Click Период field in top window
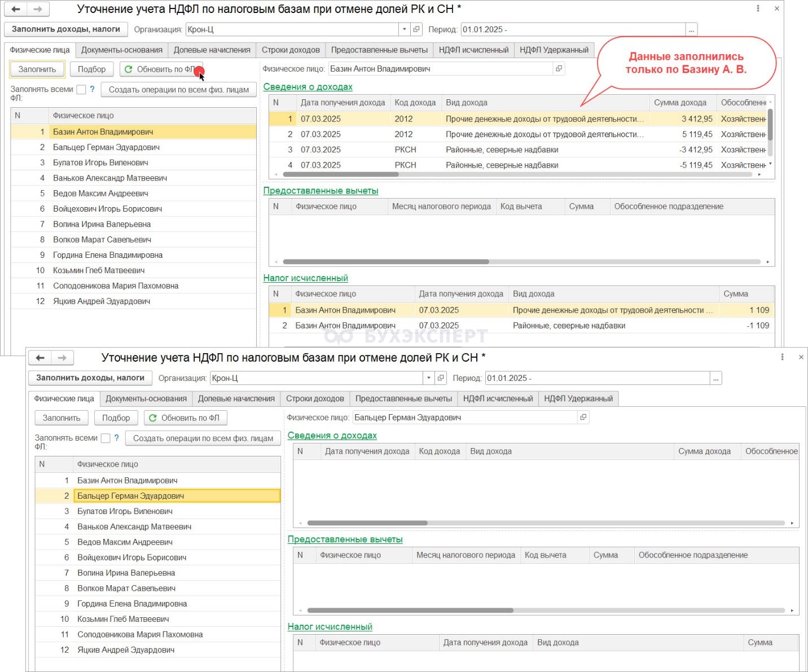This screenshot has width=808, height=672. 573,29
